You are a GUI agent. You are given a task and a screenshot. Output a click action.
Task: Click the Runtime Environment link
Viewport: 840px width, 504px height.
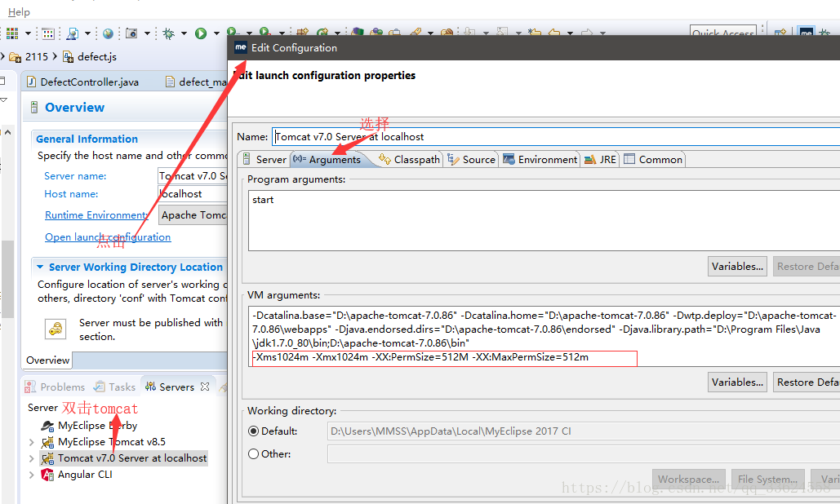point(96,215)
